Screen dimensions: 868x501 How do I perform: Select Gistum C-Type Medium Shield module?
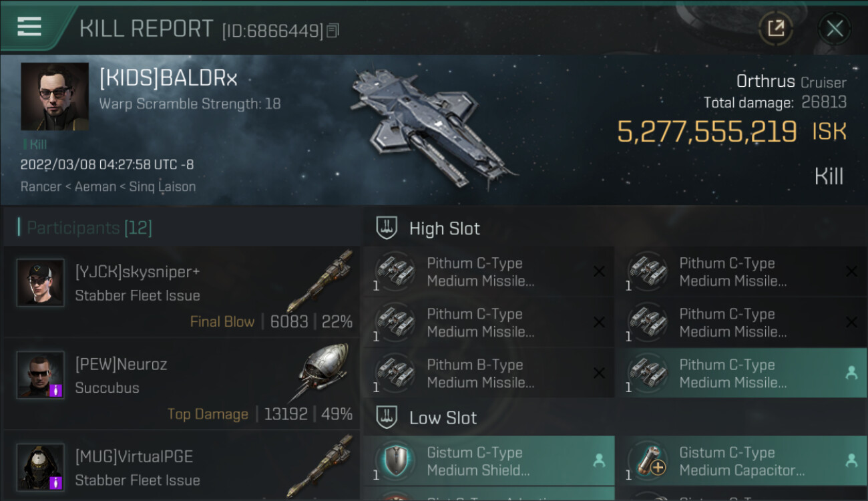(x=489, y=461)
